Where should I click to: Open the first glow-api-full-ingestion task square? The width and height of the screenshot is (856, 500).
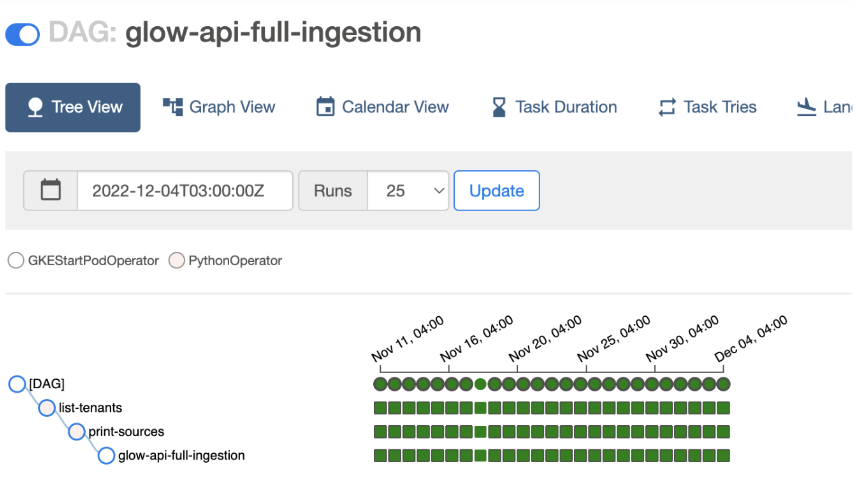381,455
